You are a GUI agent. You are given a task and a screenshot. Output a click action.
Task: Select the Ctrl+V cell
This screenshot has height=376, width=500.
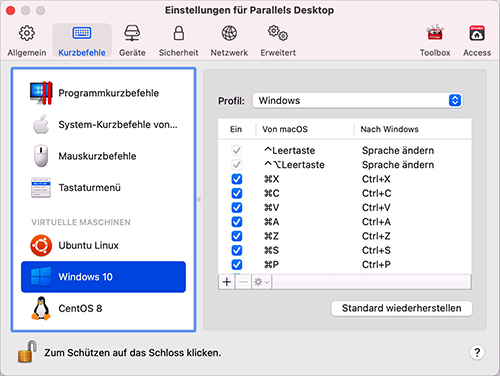pyautogui.click(x=376, y=208)
